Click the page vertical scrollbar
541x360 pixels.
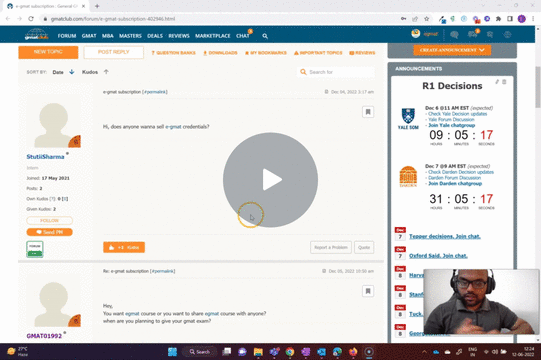[538, 86]
